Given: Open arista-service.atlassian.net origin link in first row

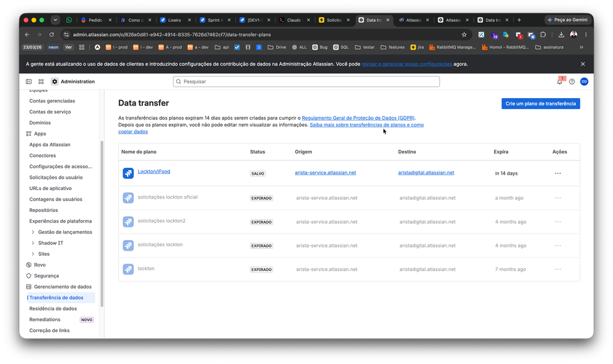Looking at the screenshot, I should tap(325, 173).
